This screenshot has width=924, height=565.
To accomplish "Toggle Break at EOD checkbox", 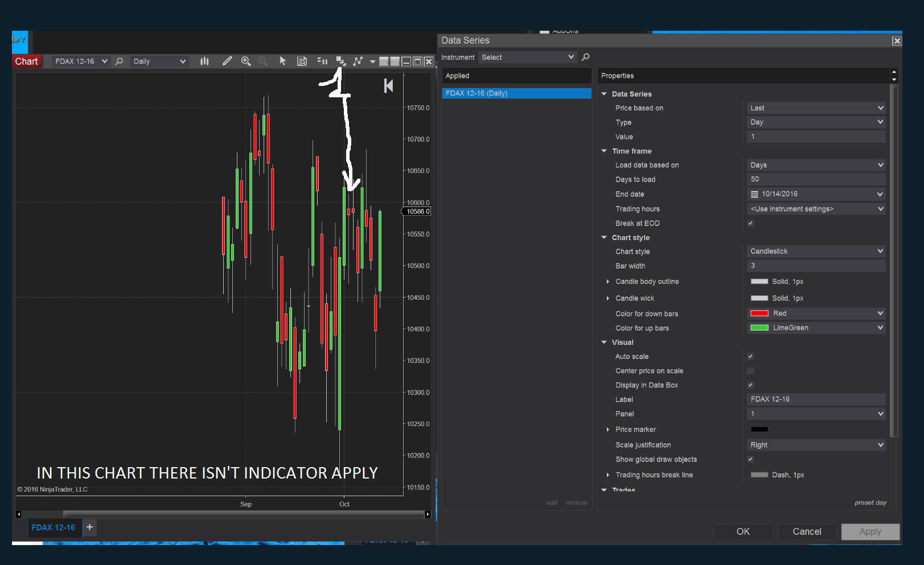I will 750,224.
